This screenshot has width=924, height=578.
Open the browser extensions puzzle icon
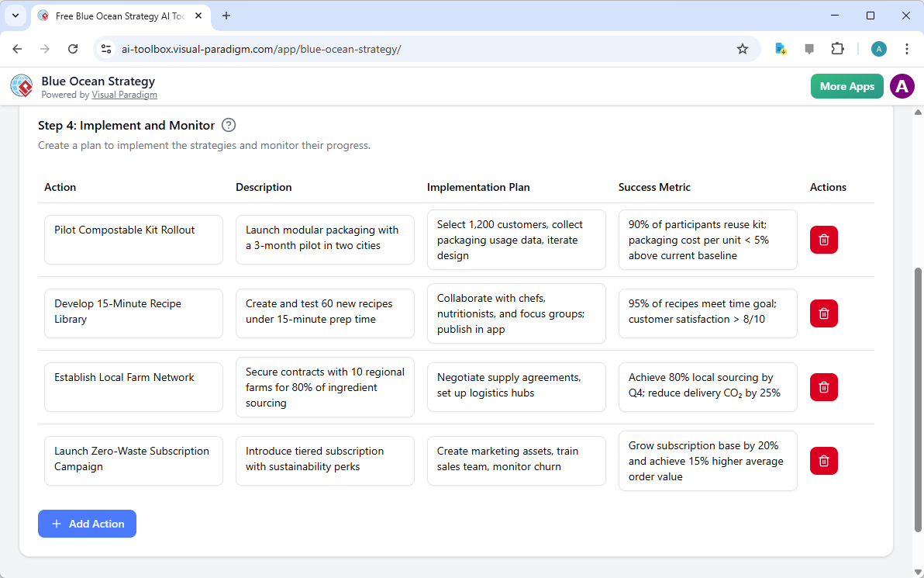click(838, 48)
